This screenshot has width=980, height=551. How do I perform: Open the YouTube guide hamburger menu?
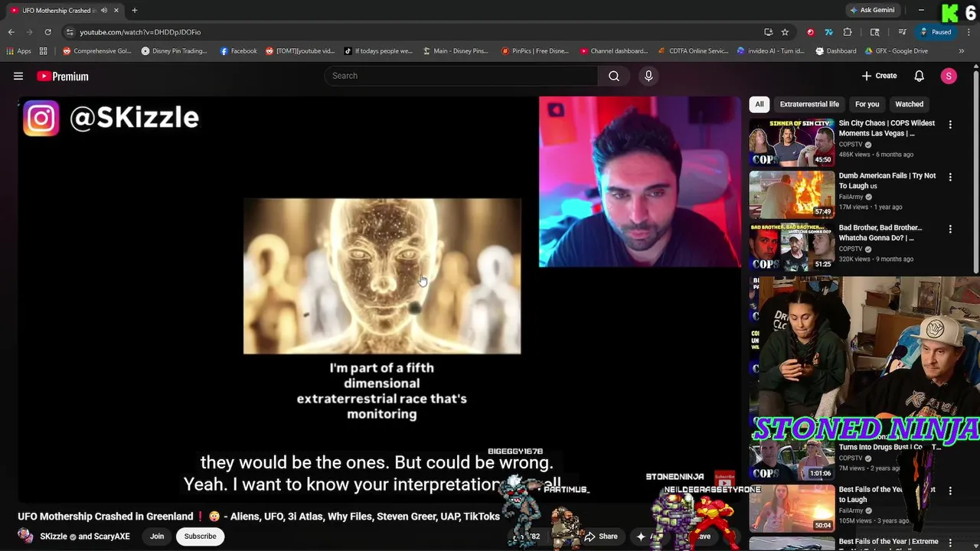point(18,76)
